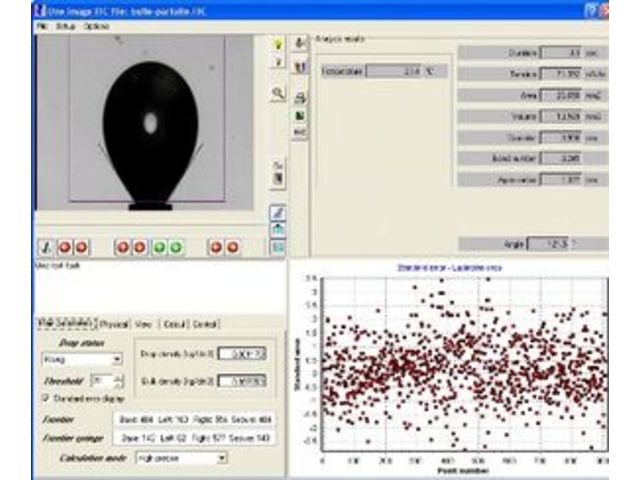Click the Bulk density input field
Viewport: 640px width, 480px height.
pos(242,381)
